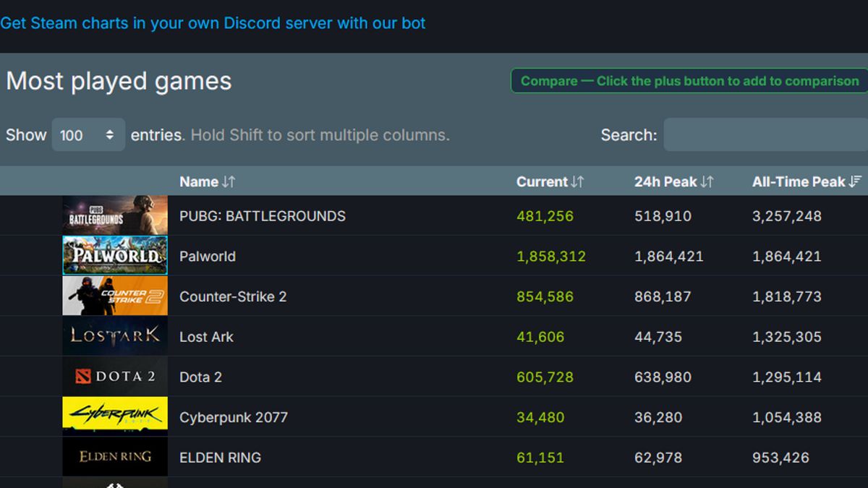Image resolution: width=868 pixels, height=488 pixels.
Task: Open the PUBG: BATTLEGROUNDS name link
Action: click(262, 216)
